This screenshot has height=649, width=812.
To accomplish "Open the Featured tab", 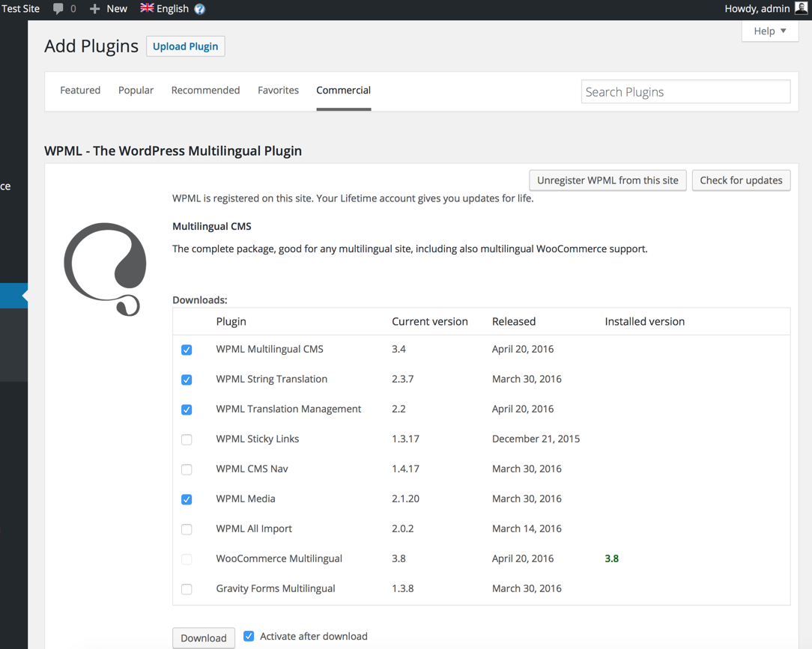I will point(80,90).
